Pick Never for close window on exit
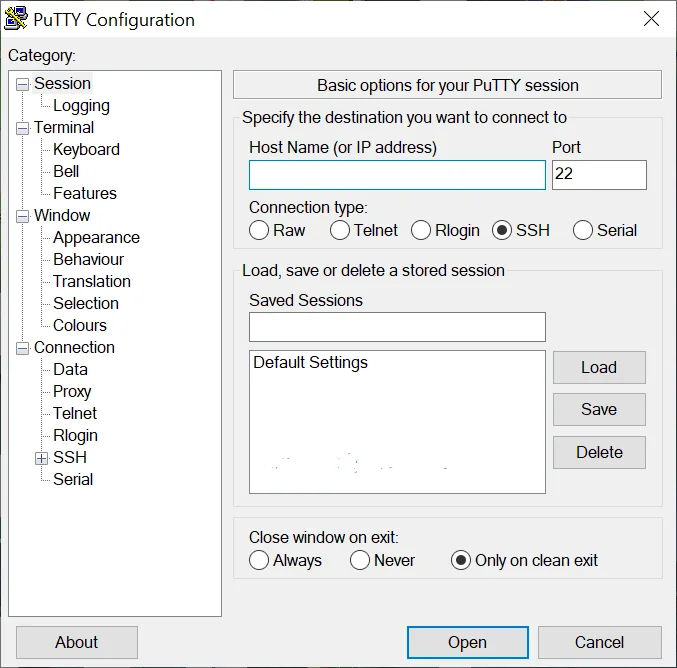Image resolution: width=677 pixels, height=668 pixels. (360, 560)
